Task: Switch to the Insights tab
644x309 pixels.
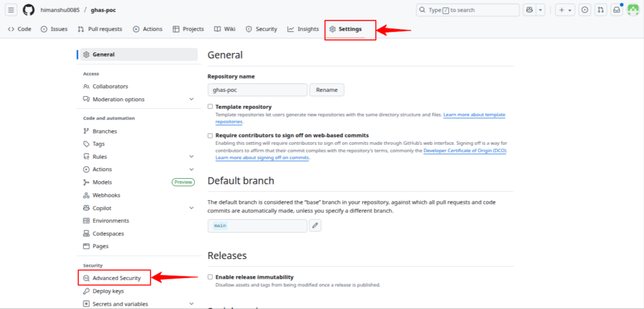Action: pos(303,29)
